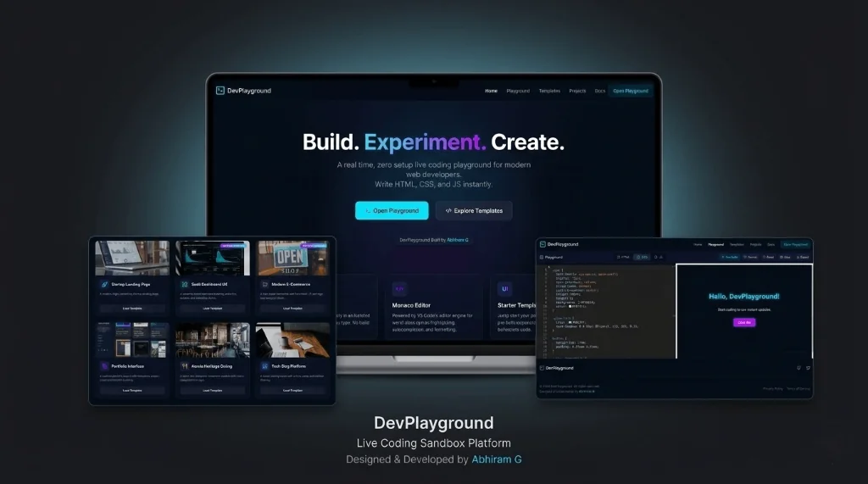Follow the Abhiram G link under the hero buttons

coord(457,240)
